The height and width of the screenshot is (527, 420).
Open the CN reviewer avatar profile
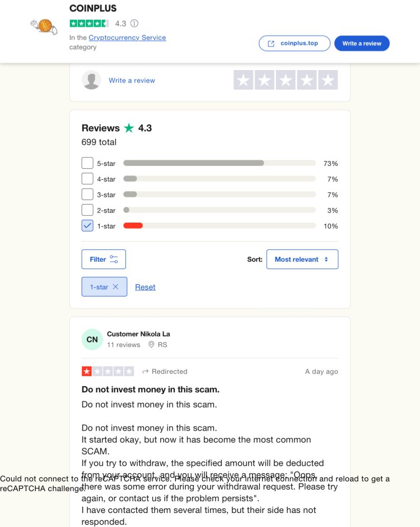pyautogui.click(x=92, y=339)
